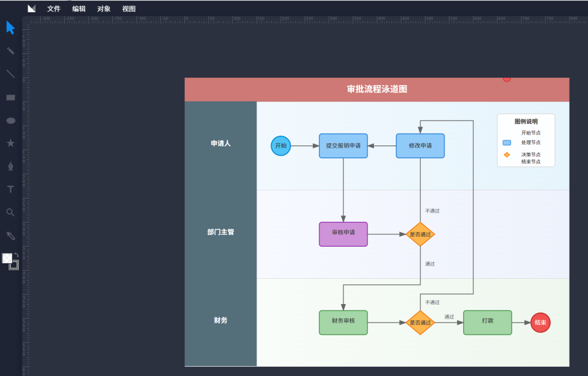Open the 对象 menu
The image size is (588, 376).
click(104, 9)
